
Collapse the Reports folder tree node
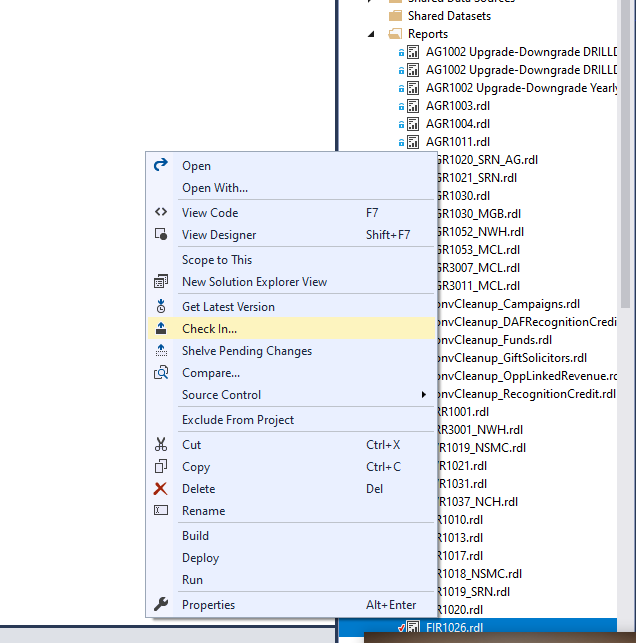click(371, 34)
